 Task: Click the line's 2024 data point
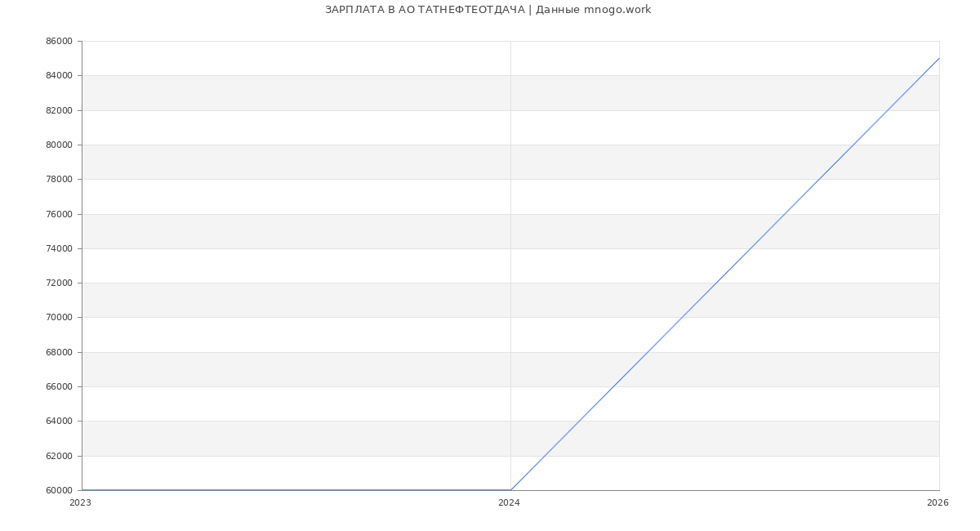[510, 490]
